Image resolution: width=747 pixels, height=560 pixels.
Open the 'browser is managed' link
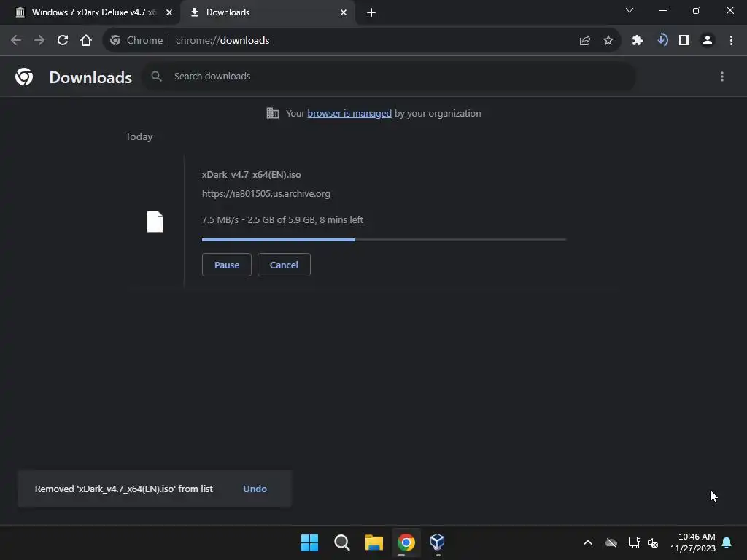pos(349,113)
